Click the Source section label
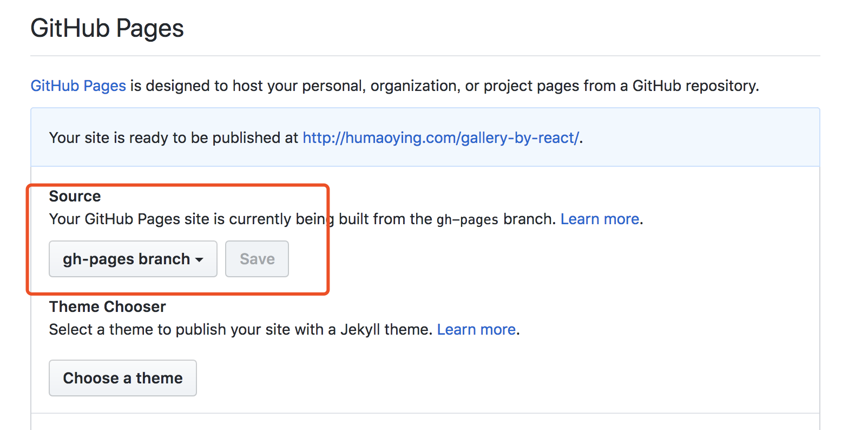This screenshot has height=430, width=868. click(75, 196)
